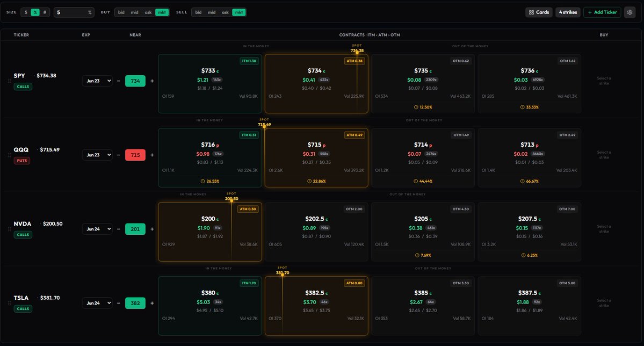Screen dimensions: 644x346
Task: Set BUY price to bid
Action: 121,12
